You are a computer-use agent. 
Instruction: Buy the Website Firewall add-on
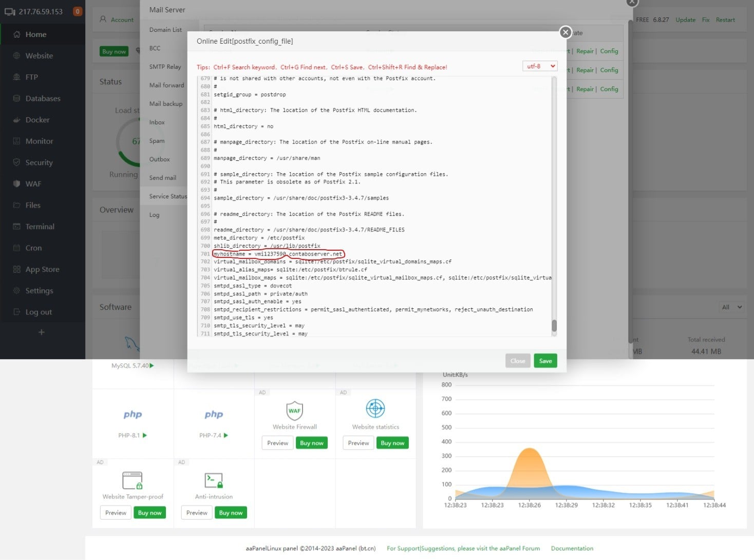click(x=312, y=443)
